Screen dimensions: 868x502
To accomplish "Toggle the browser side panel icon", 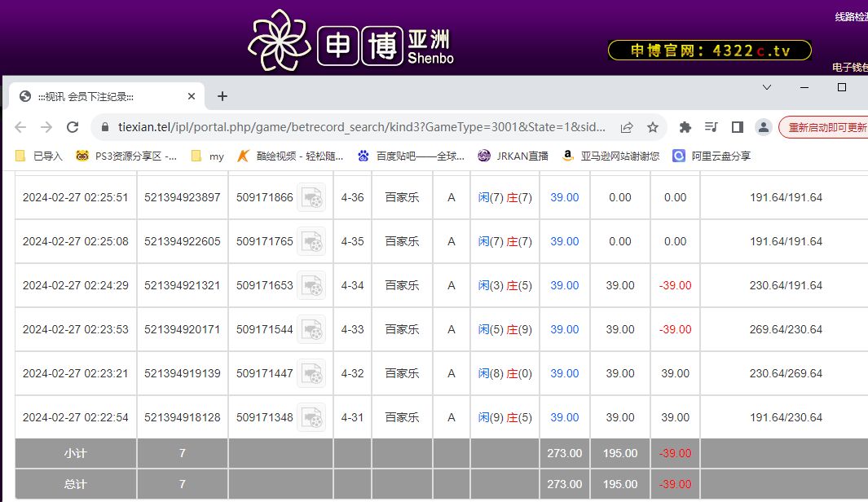I will [x=737, y=127].
